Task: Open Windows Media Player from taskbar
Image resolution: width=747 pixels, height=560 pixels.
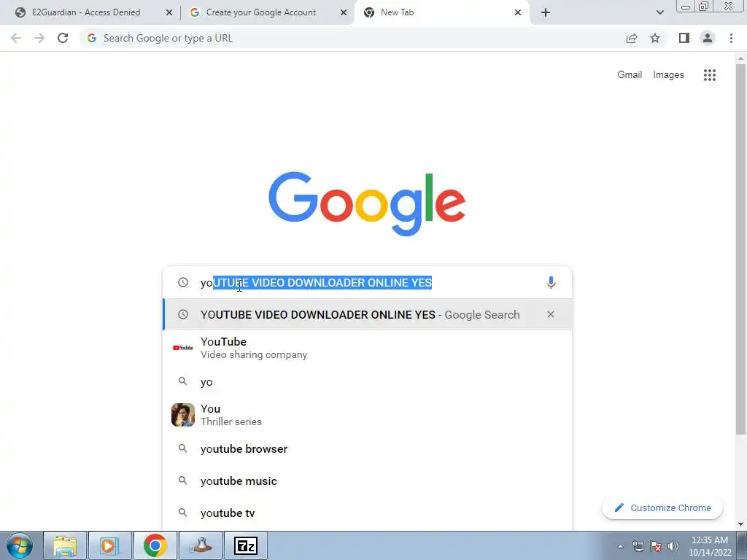Action: 109,545
